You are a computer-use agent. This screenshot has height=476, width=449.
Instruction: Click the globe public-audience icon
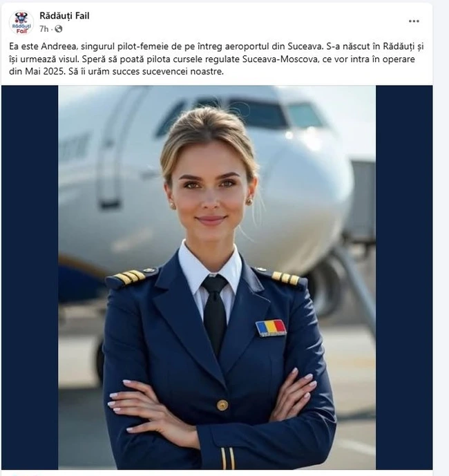click(58, 29)
